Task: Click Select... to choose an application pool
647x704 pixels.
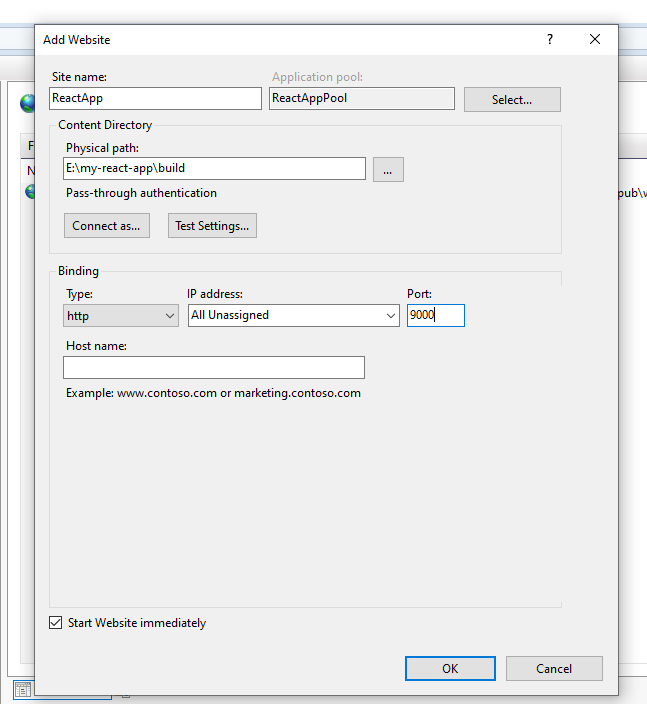Action: pos(512,99)
